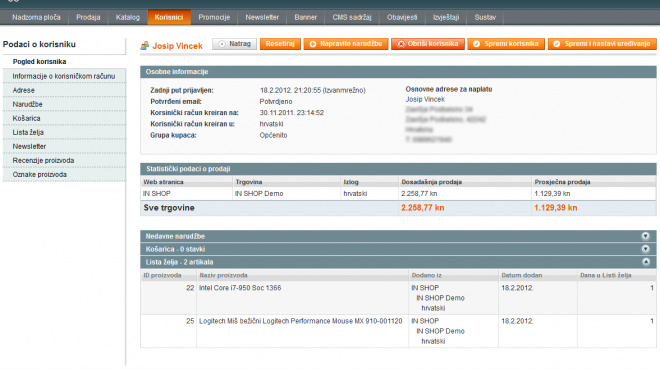The height and width of the screenshot is (370, 660).
Task: Click the Natrag back button
Action: [x=234, y=44]
